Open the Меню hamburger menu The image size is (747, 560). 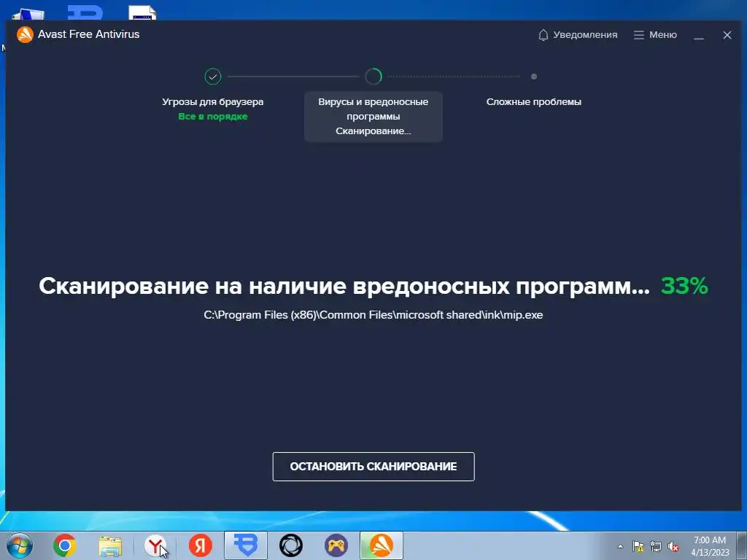655,35
